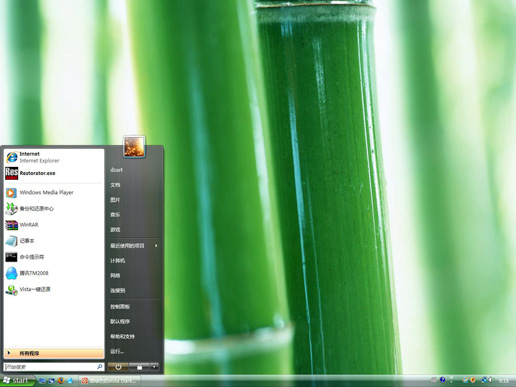Screen dimensions: 516x387
Task: Open the shutdown options arrow menu
Action: point(154,367)
